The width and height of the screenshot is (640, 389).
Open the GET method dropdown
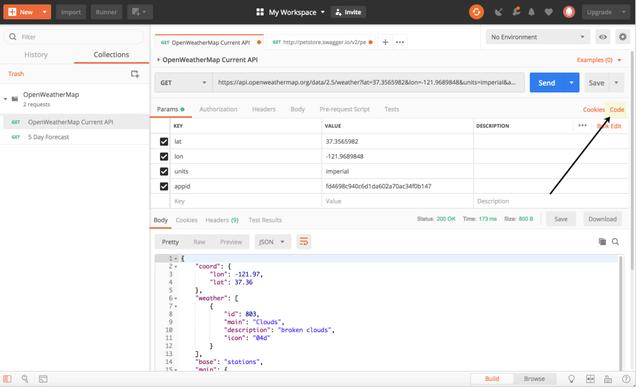tap(183, 83)
